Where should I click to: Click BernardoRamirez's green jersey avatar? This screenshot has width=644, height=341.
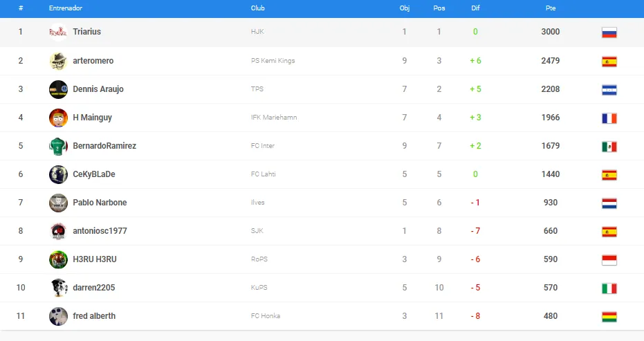click(58, 146)
